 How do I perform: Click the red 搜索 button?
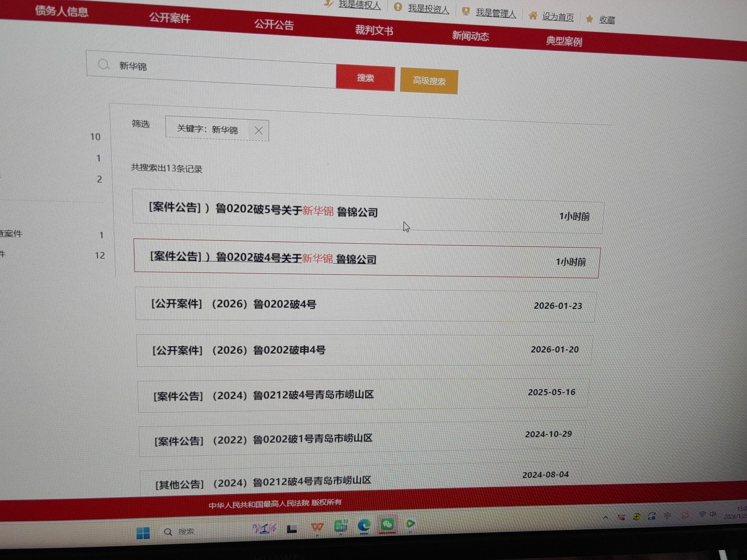(365, 78)
